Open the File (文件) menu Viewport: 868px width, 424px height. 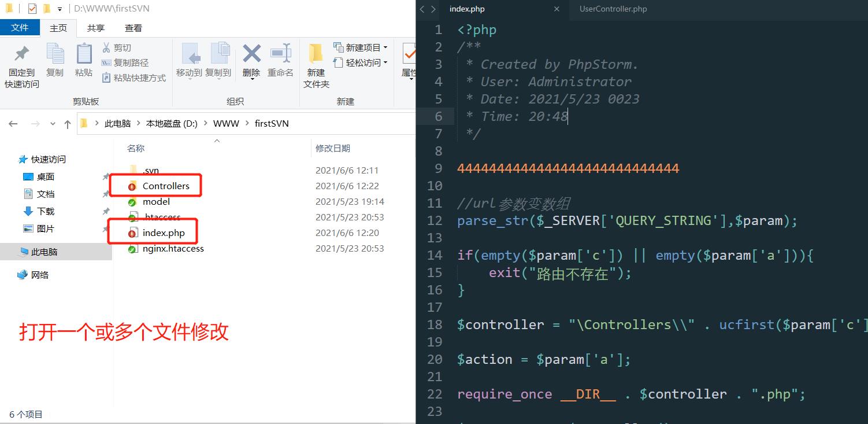click(x=20, y=28)
